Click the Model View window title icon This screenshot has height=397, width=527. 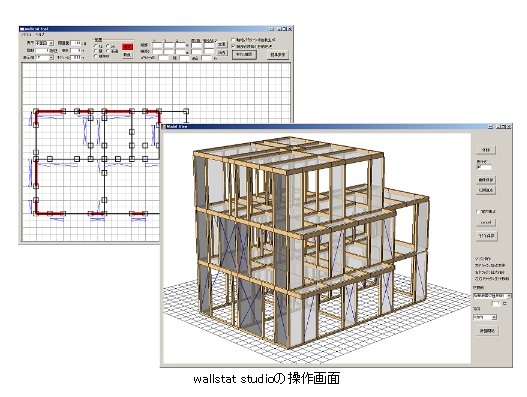tap(164, 126)
